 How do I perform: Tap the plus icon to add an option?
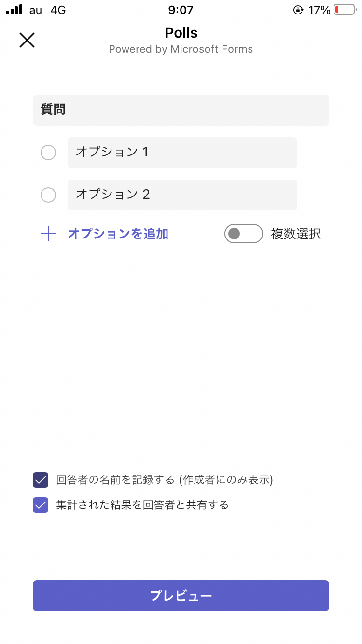(x=48, y=234)
